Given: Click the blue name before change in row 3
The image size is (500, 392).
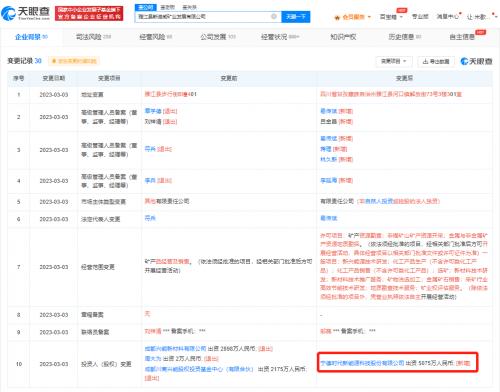Looking at the screenshot, I should pos(150,149).
